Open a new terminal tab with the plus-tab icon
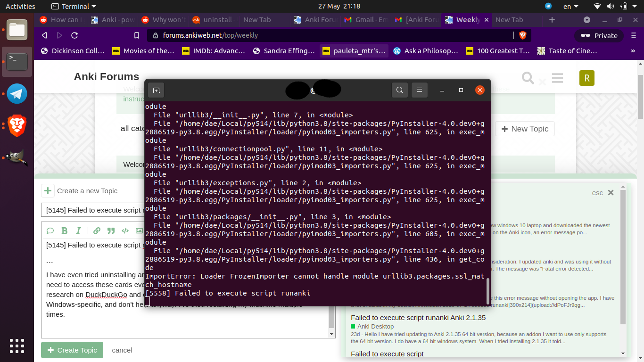This screenshot has width=644, height=362. click(157, 90)
